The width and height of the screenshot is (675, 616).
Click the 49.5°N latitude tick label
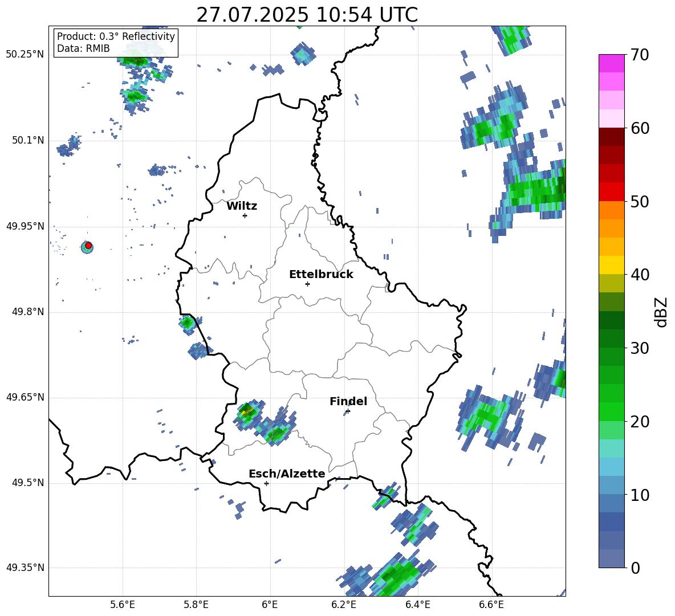tap(28, 483)
